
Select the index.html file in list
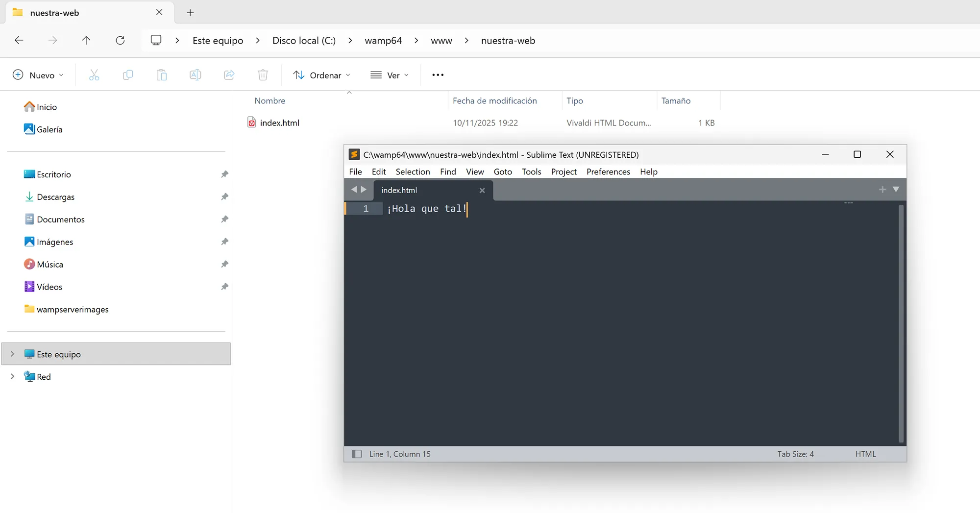tap(279, 123)
